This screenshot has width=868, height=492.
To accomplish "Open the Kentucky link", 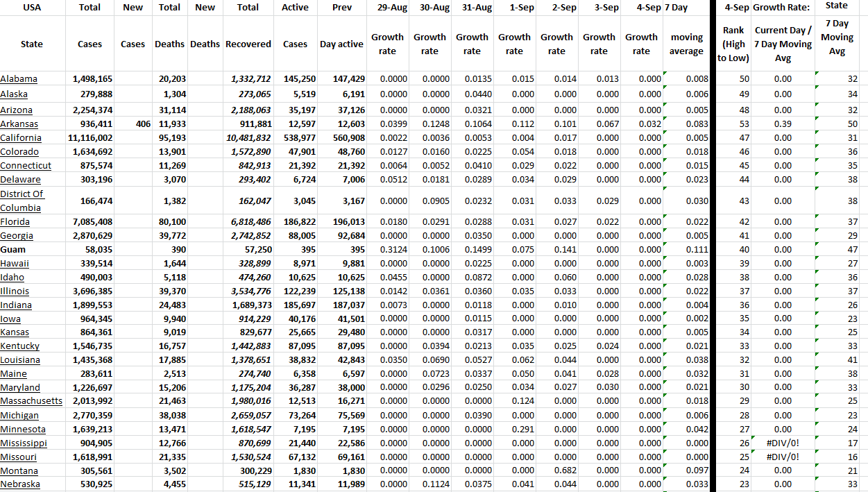I will (x=20, y=346).
